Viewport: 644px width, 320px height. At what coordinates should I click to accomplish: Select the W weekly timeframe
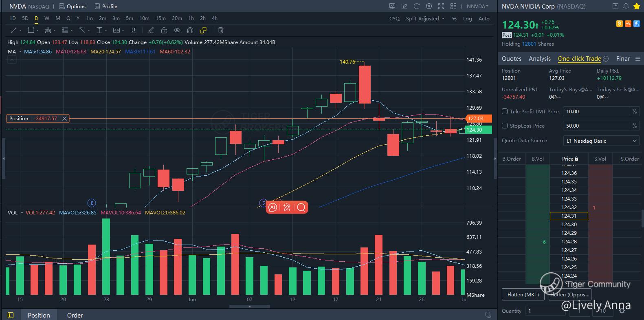coord(47,18)
